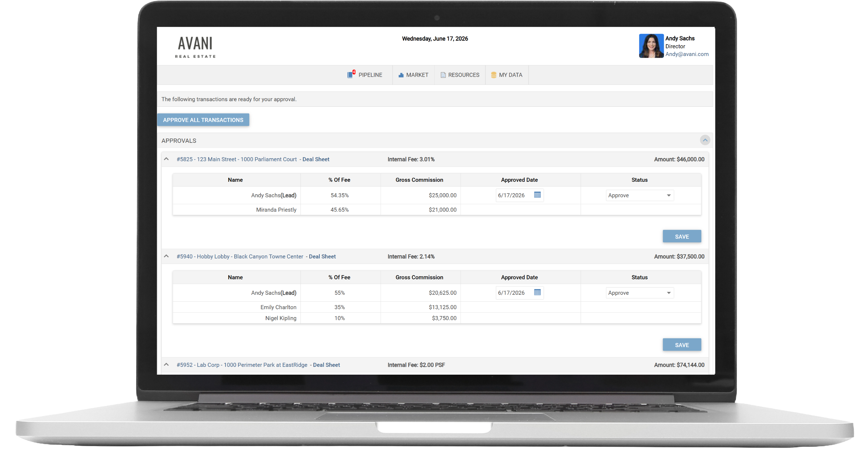
Task: Open the MY DATA menu tab
Action: (506, 75)
